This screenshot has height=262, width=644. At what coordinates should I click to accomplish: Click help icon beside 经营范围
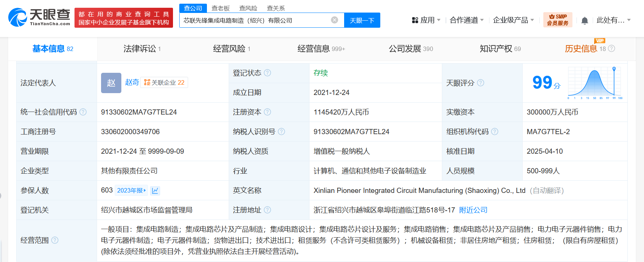pos(55,240)
